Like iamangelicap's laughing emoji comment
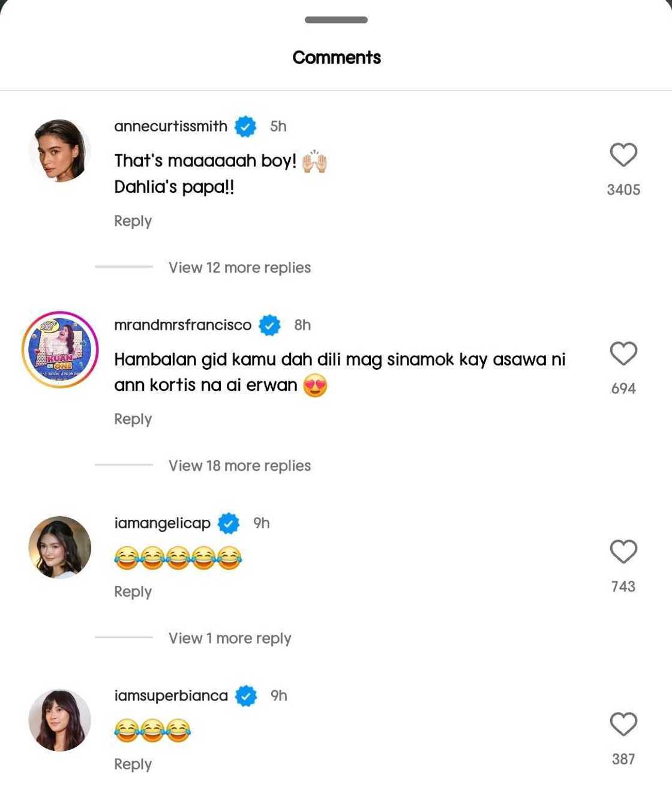This screenshot has height=808, width=672. (x=623, y=552)
